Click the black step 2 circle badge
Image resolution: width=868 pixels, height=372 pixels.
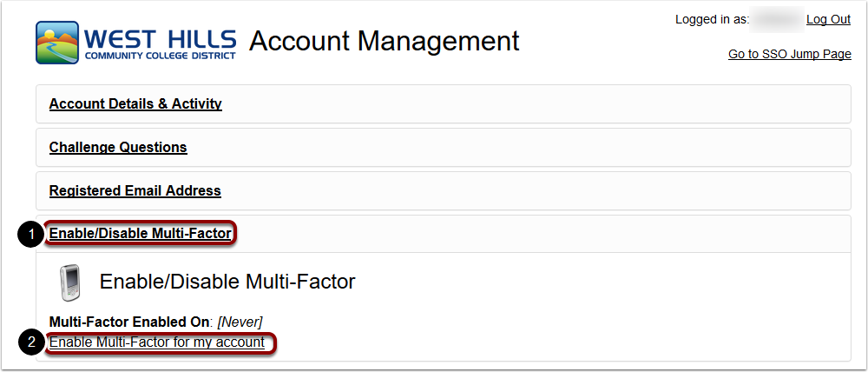[32, 342]
